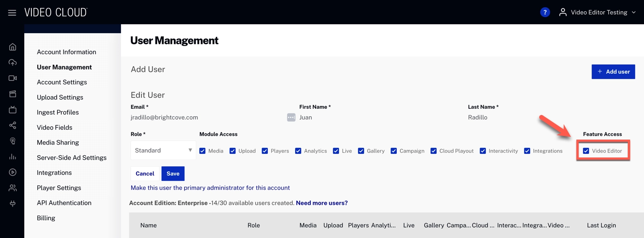Image resolution: width=644 pixels, height=238 pixels.
Task: Open the Live module TV icon
Action: click(13, 110)
